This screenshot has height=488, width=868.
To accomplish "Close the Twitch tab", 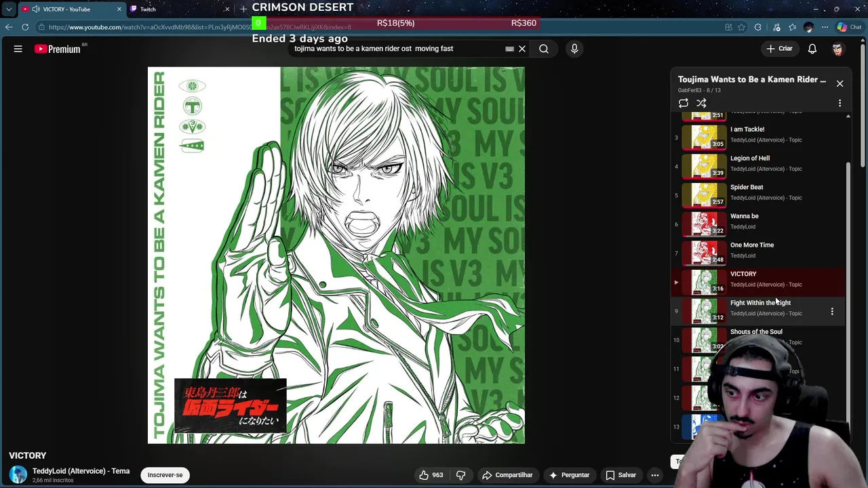I will tap(227, 9).
